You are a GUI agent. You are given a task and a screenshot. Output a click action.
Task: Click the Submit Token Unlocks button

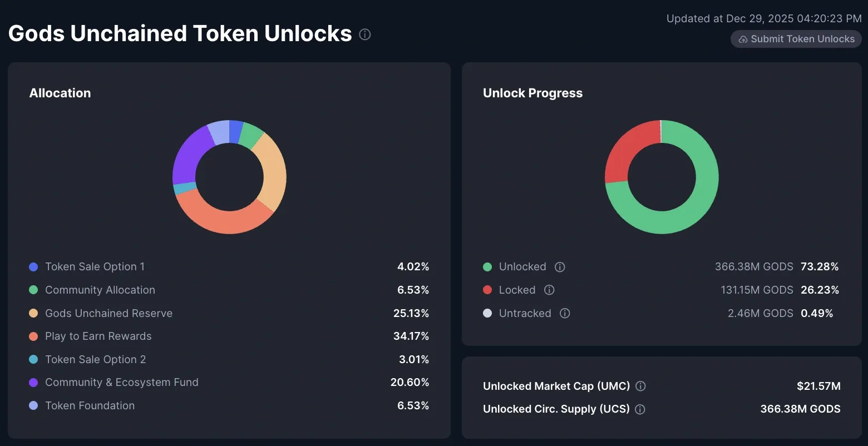point(796,39)
